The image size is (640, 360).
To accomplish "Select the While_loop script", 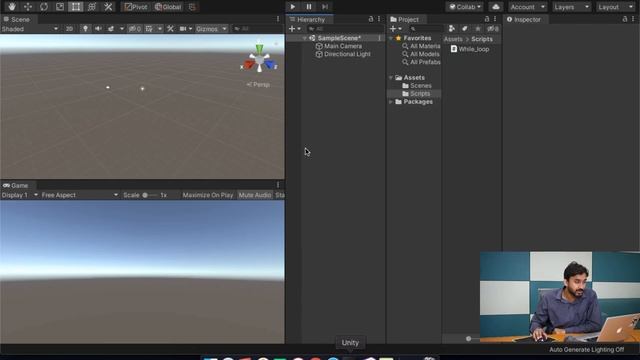I will coord(470,49).
